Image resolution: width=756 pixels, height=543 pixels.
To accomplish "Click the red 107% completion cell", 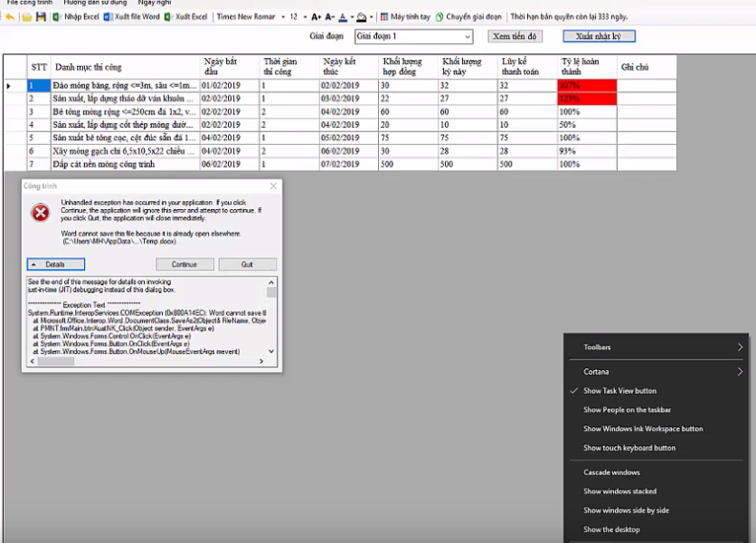I will tap(587, 86).
